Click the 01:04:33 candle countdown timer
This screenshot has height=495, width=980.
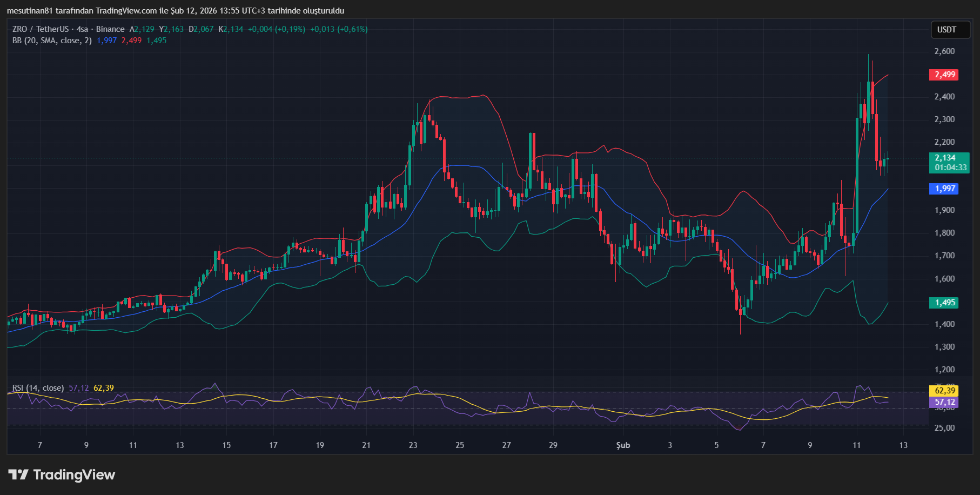(950, 168)
